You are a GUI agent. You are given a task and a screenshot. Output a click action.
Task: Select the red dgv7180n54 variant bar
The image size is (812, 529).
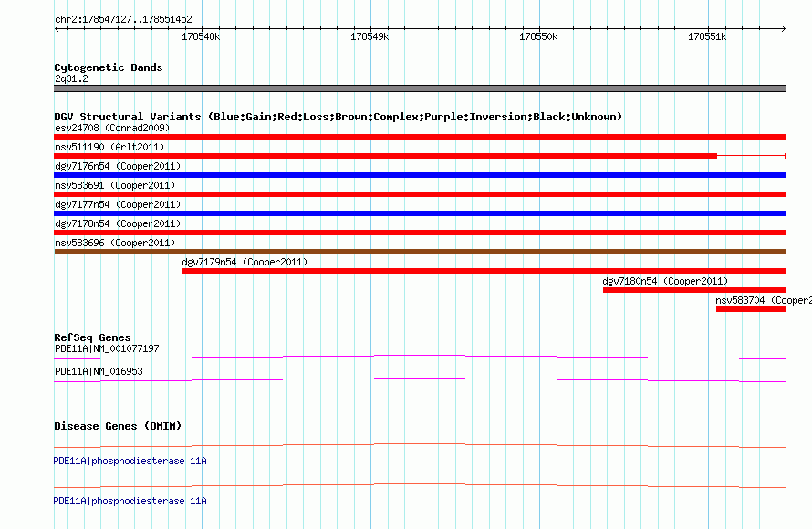point(695,290)
